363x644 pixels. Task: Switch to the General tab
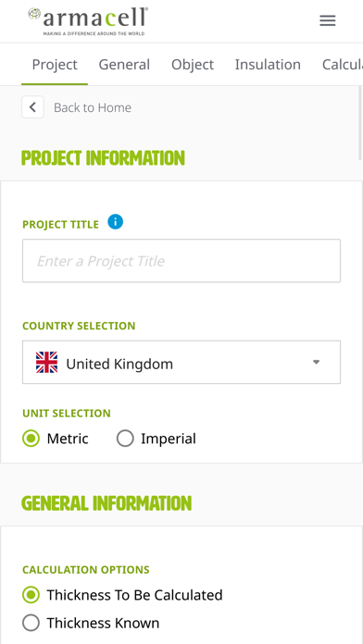pos(124,65)
